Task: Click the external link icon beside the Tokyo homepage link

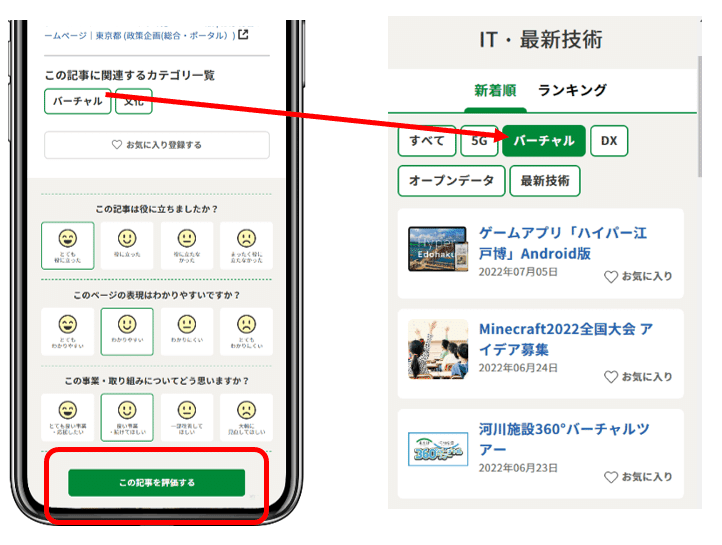Action: click(x=243, y=35)
